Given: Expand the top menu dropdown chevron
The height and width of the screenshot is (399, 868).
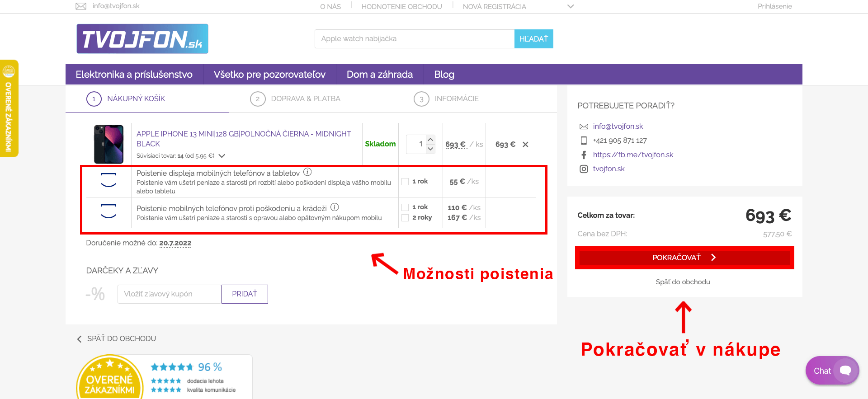Looking at the screenshot, I should tap(571, 7).
